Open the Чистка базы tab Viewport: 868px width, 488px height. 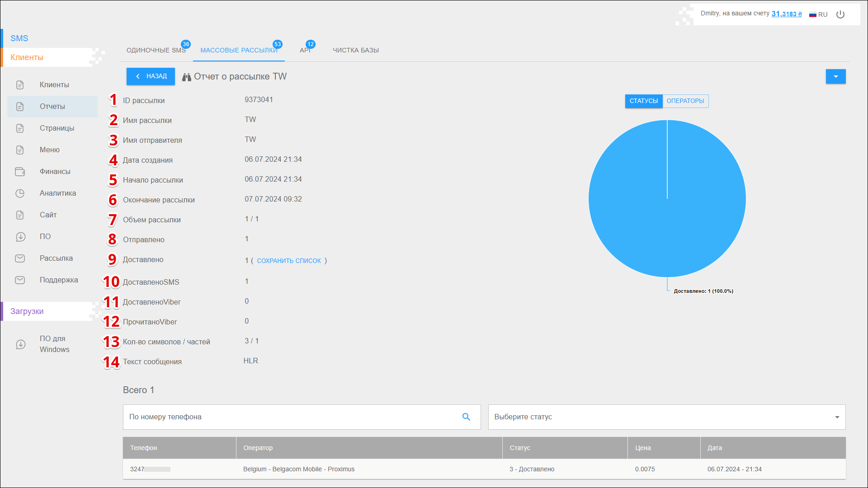[355, 50]
